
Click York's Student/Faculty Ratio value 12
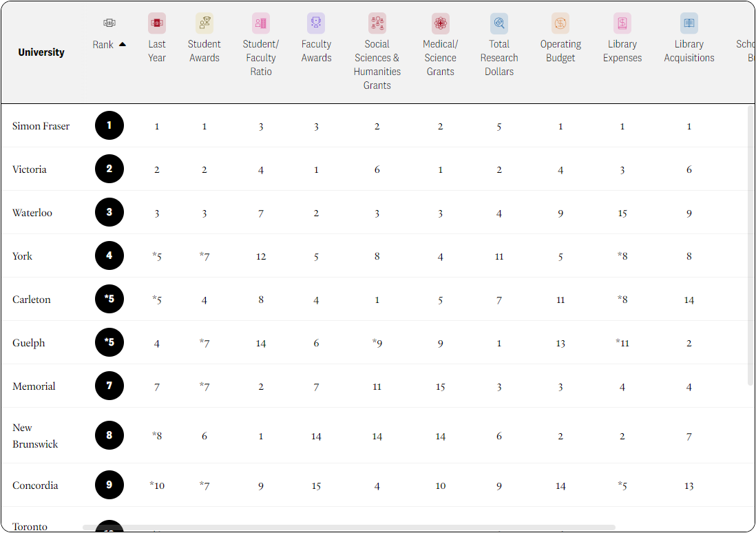point(261,257)
